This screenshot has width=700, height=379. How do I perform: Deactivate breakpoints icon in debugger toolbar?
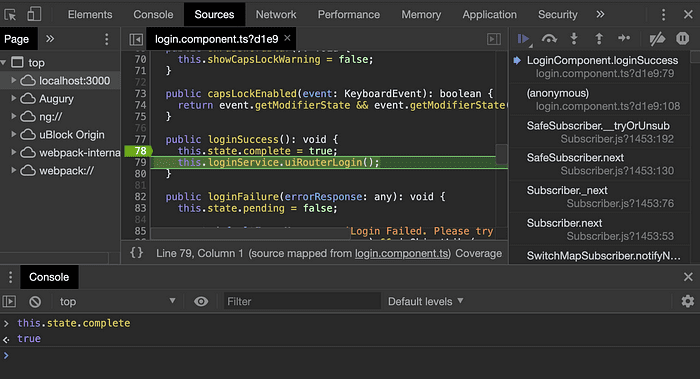coord(657,39)
